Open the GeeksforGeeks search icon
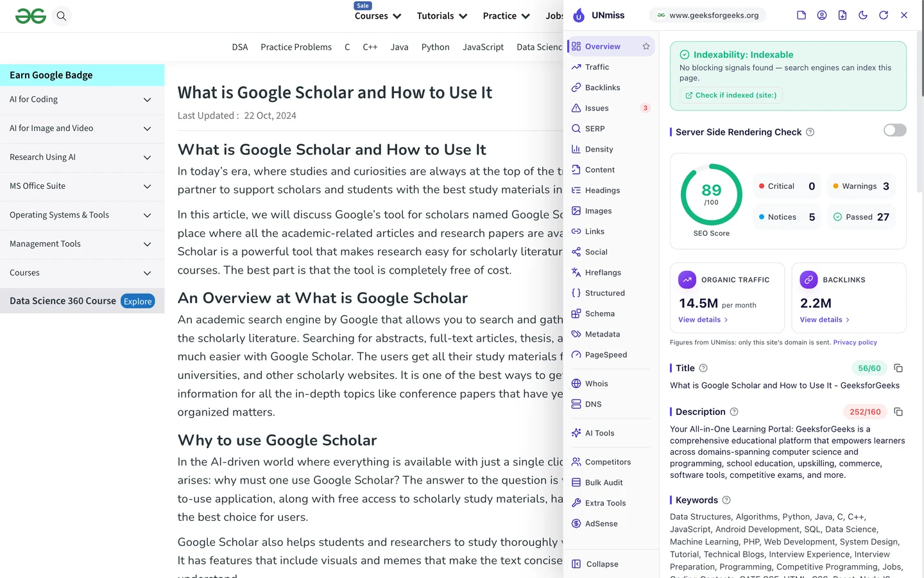 (x=62, y=16)
